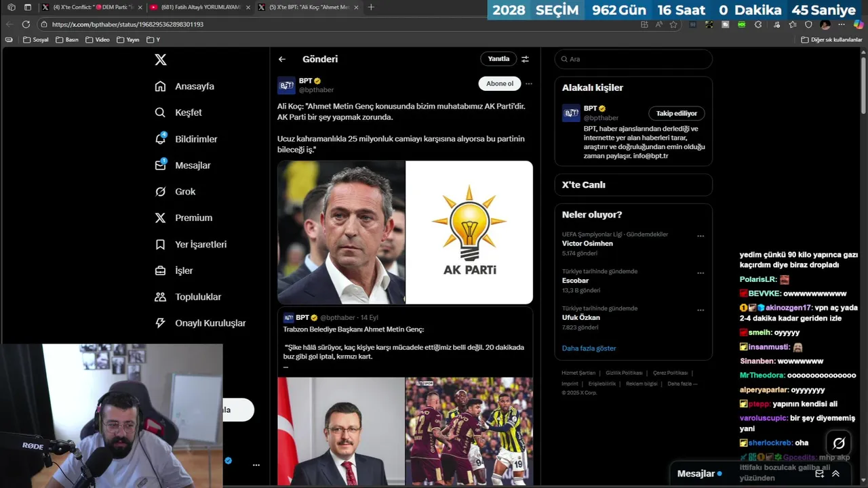Open reply filter settings icon
Image resolution: width=868 pixels, height=488 pixels.
525,59
